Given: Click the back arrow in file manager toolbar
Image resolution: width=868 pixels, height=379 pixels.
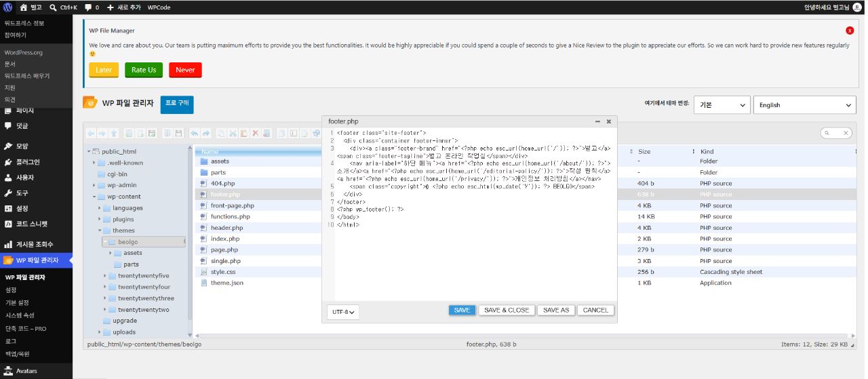Looking at the screenshot, I should click(91, 134).
